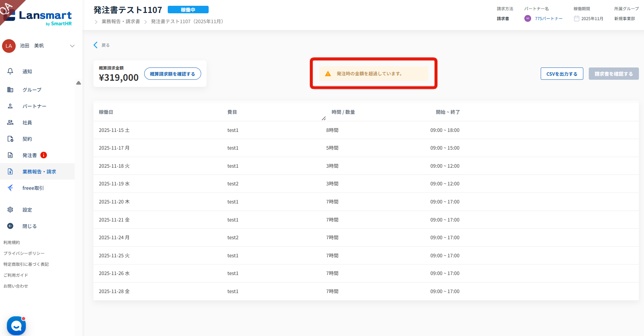
Task: Select the 2025-11-24 月 row date
Action: (114, 238)
